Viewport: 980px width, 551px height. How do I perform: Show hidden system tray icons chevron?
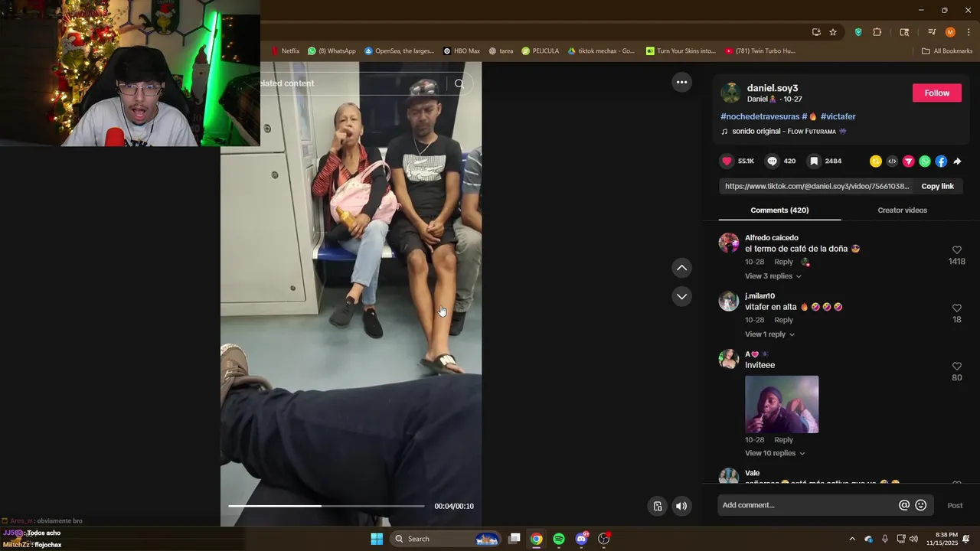click(852, 539)
